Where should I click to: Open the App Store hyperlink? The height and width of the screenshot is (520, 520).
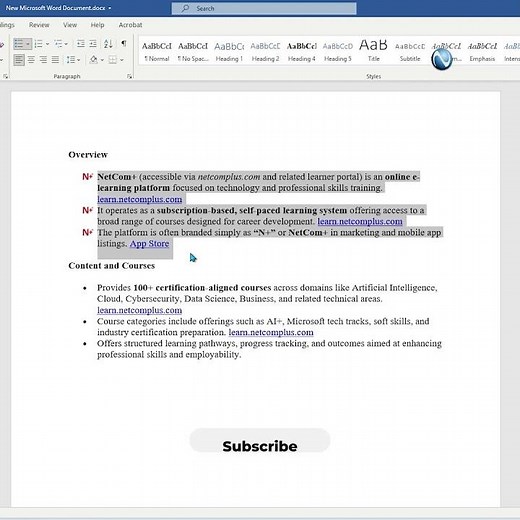[149, 244]
